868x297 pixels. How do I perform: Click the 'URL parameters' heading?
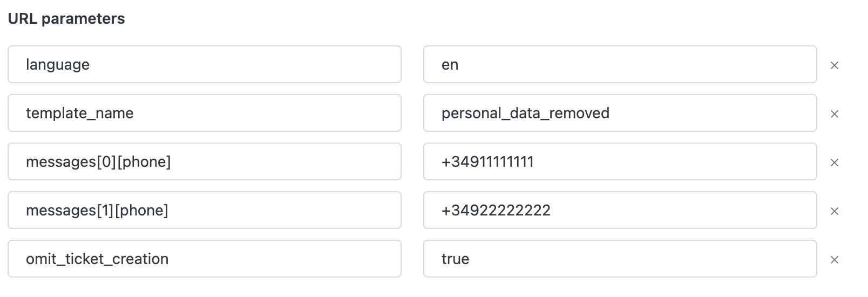point(66,19)
